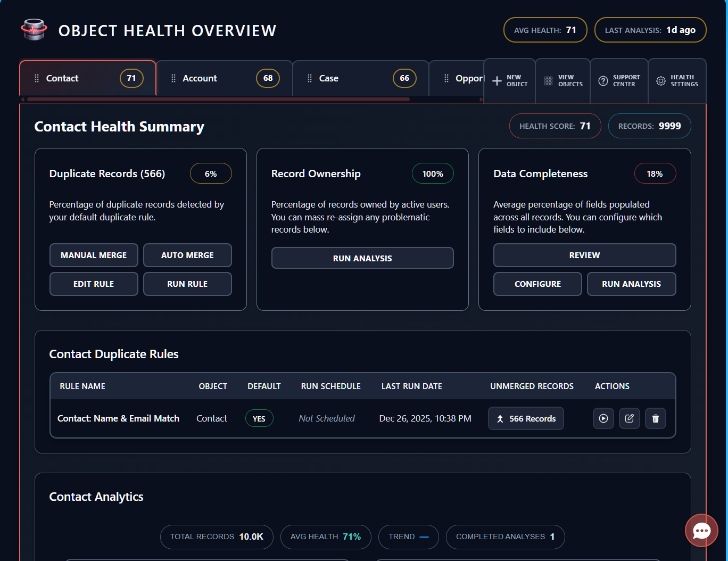Click the Auto Merge button
The image size is (728, 561).
187,255
